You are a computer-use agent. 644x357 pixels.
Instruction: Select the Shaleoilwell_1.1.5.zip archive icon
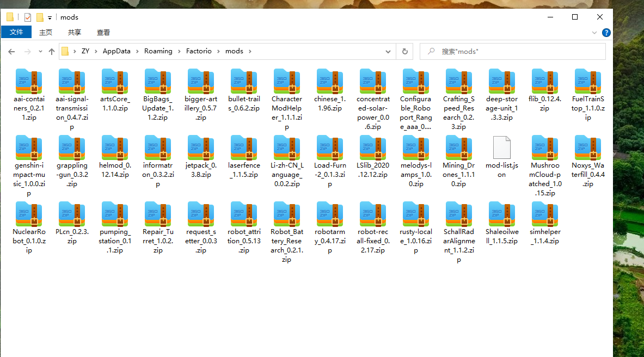pos(502,214)
